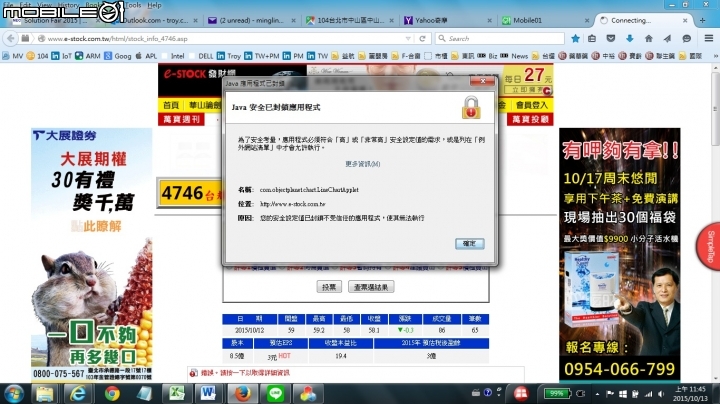The height and width of the screenshot is (404, 720).
Task: Launch Google Chrome from the taskbar
Action: [112, 394]
